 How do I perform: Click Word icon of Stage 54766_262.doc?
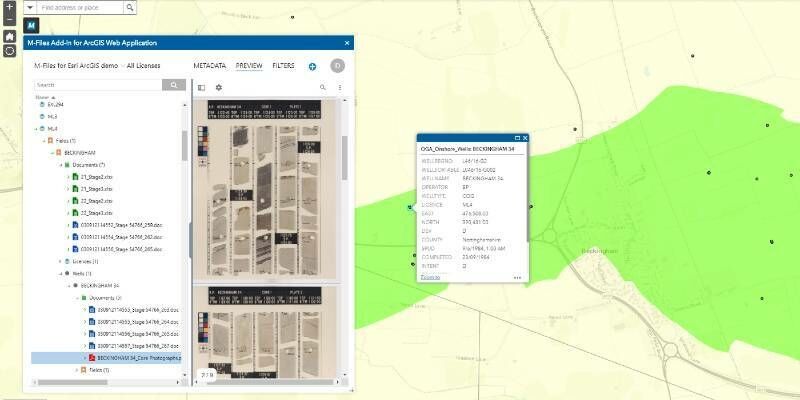click(x=75, y=237)
